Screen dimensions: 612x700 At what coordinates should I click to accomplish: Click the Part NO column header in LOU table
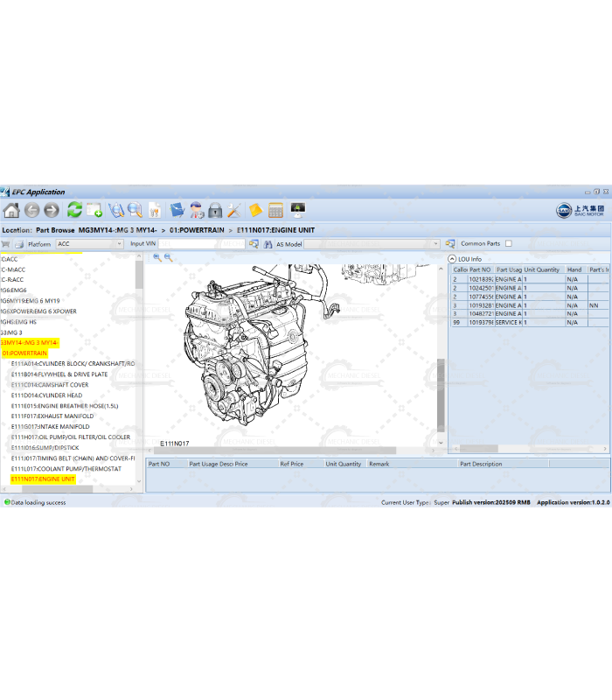click(x=480, y=269)
